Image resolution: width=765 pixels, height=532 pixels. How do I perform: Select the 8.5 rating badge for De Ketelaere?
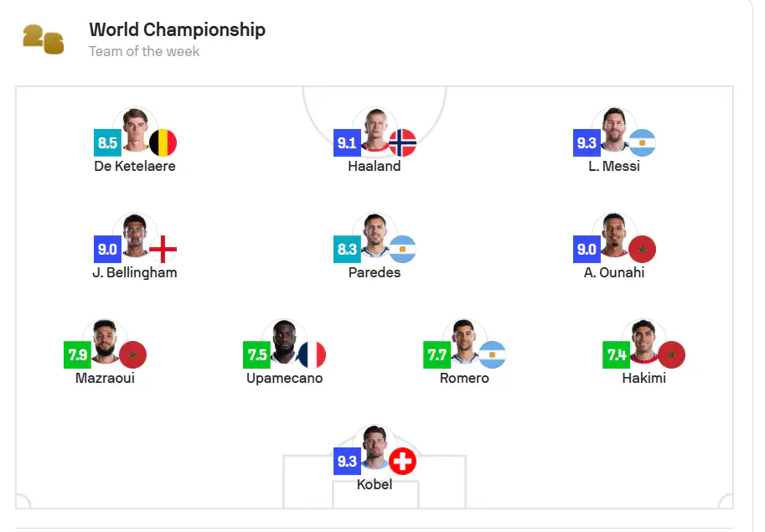click(107, 143)
